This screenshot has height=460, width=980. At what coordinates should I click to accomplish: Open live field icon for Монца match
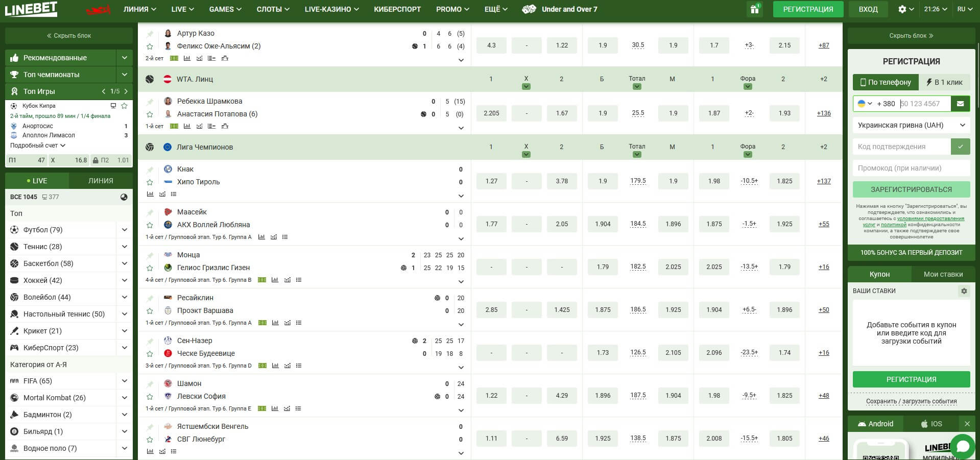[x=262, y=280]
